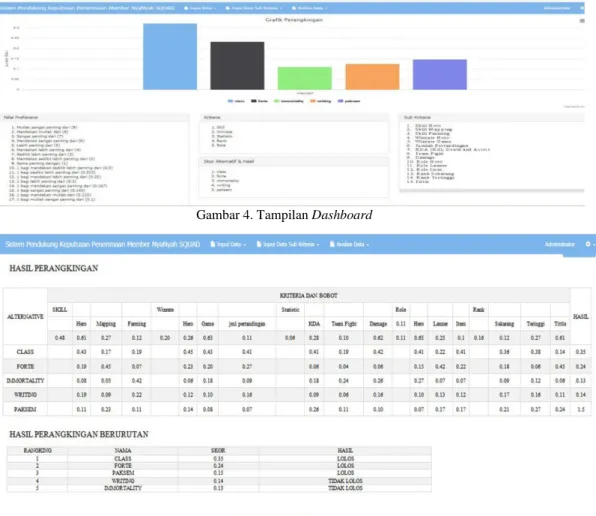Click the Grafik Perangkingan chart title

(294, 20)
